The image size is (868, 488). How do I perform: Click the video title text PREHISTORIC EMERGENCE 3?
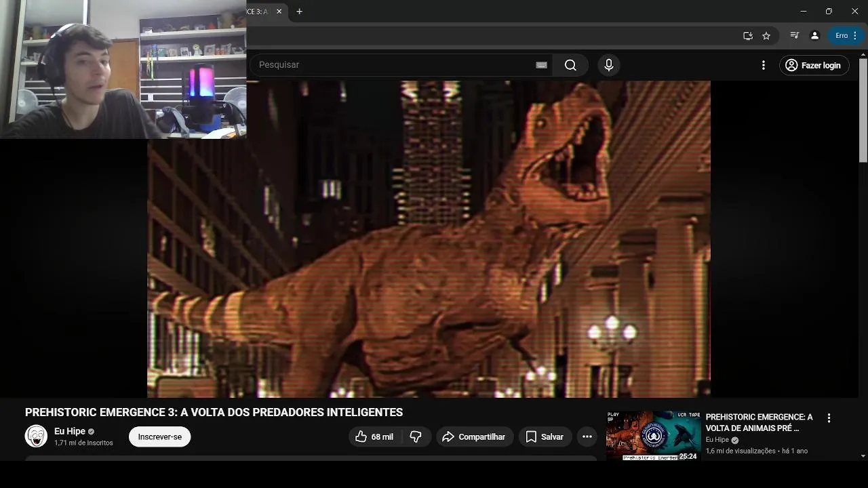214,412
